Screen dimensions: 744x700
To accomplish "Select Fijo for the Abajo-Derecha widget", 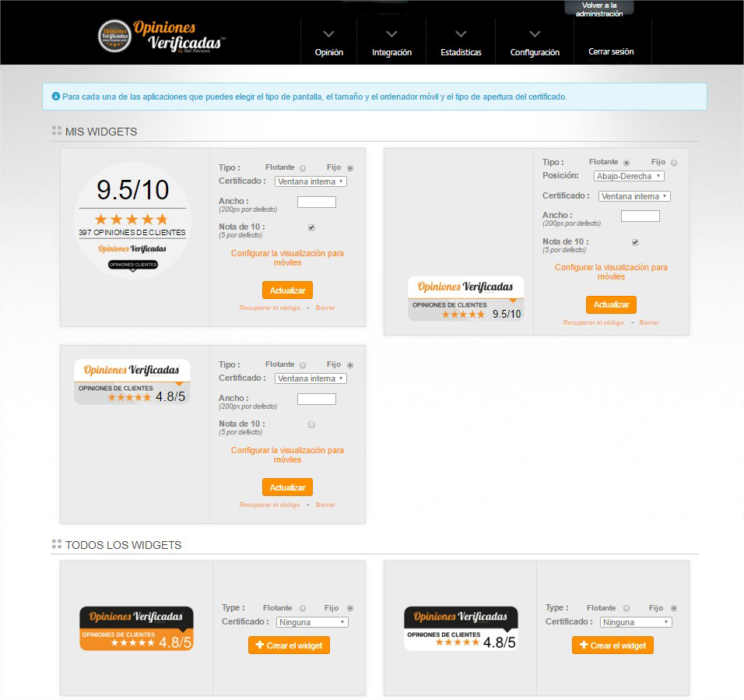I will [674, 163].
